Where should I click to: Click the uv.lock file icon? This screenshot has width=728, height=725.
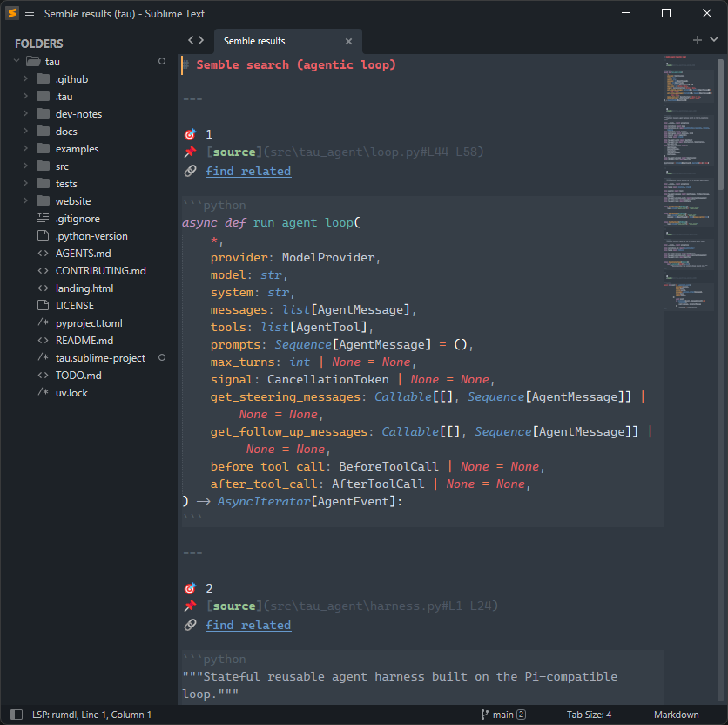pyautogui.click(x=44, y=392)
